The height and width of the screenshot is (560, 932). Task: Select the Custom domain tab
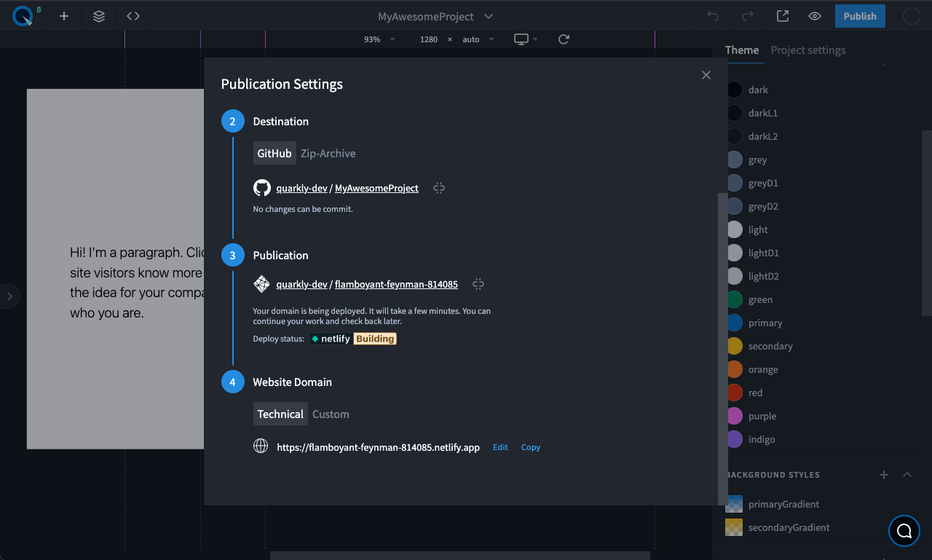[x=331, y=414]
